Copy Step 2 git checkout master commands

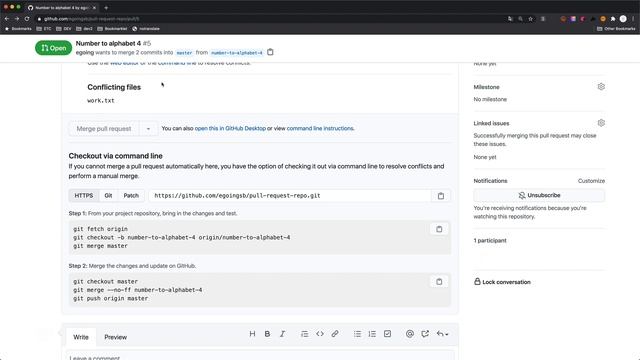tap(439, 282)
